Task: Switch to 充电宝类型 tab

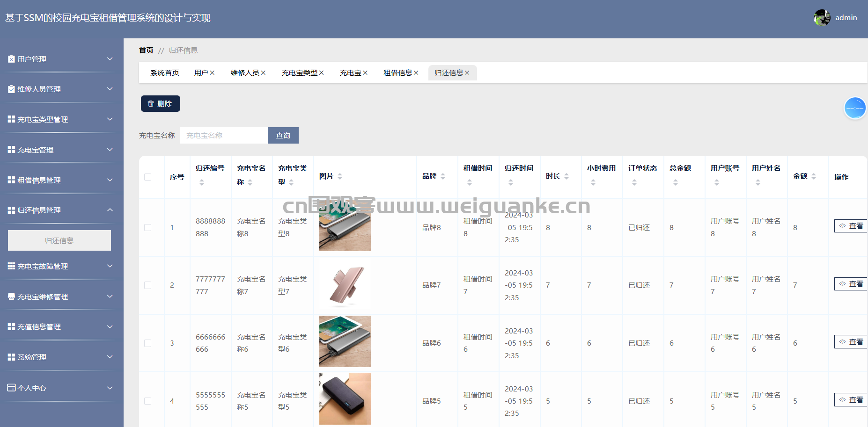Action: (x=300, y=72)
